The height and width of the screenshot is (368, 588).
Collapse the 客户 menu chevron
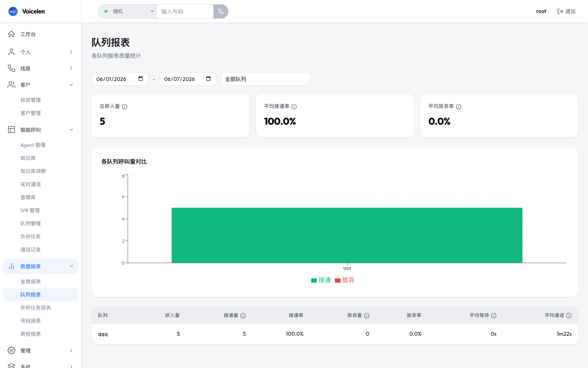click(71, 85)
